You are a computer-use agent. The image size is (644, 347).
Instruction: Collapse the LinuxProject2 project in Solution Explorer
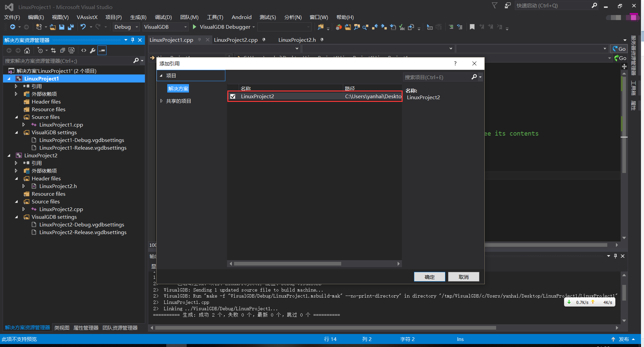(x=9, y=155)
